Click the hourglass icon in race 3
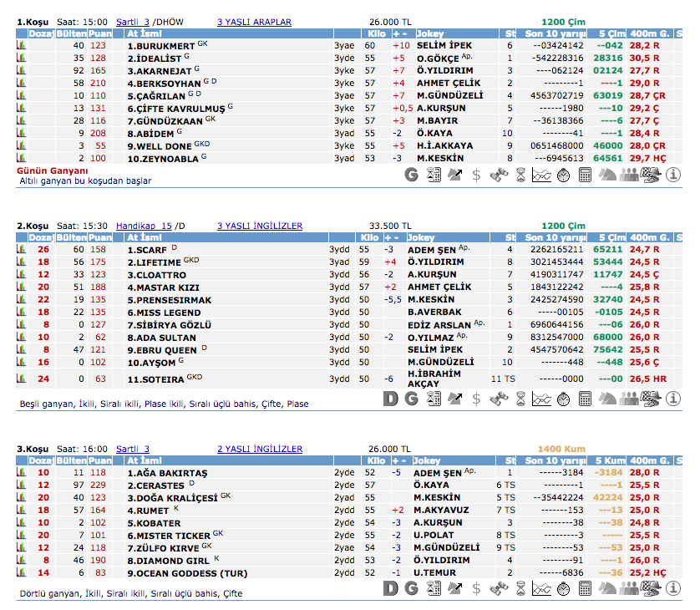This screenshot has width=700, height=610. pos(520,588)
